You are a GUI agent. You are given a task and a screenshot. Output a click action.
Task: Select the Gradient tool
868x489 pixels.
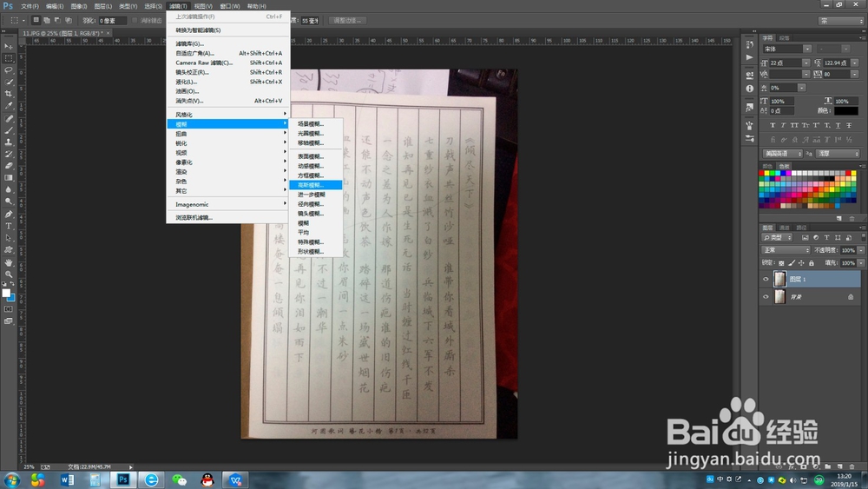point(9,178)
